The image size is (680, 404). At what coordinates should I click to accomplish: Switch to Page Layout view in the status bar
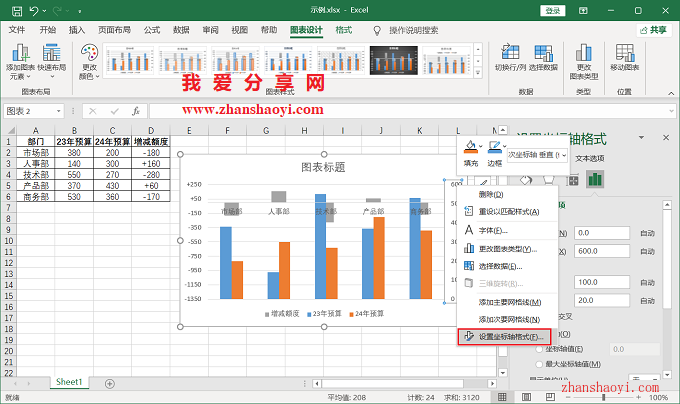(x=526, y=397)
